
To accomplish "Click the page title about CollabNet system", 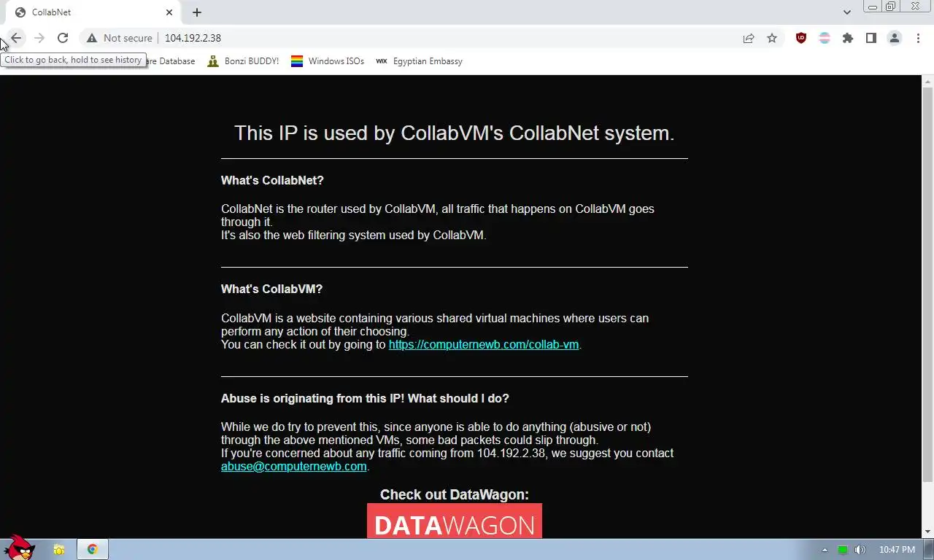I will [x=454, y=133].
